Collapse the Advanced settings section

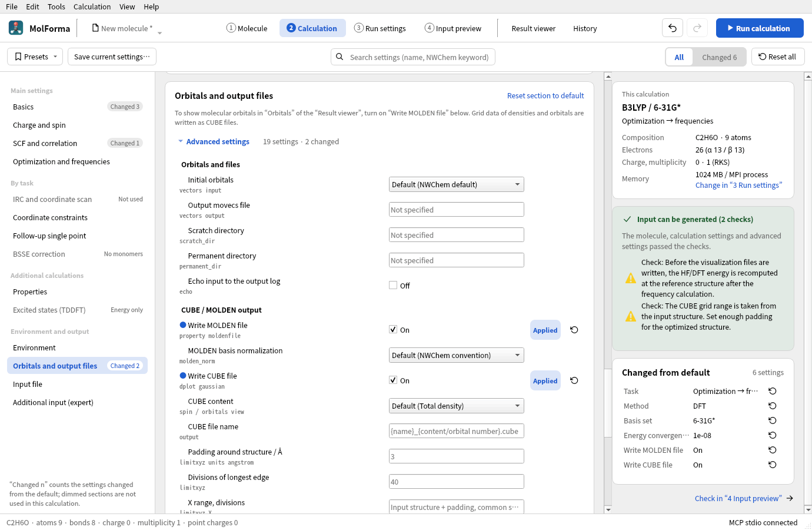(x=214, y=141)
